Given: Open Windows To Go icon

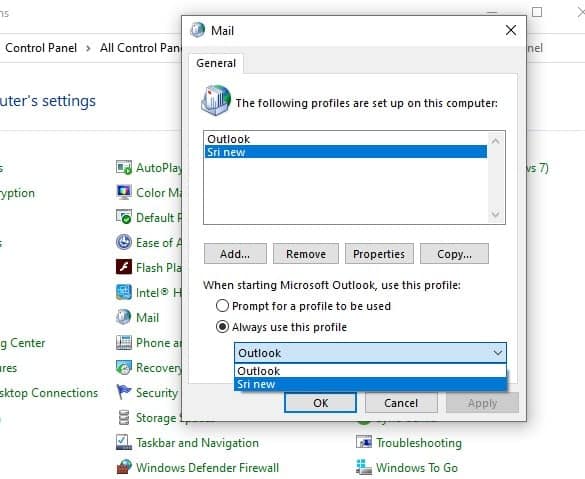Looking at the screenshot, I should click(x=364, y=467).
